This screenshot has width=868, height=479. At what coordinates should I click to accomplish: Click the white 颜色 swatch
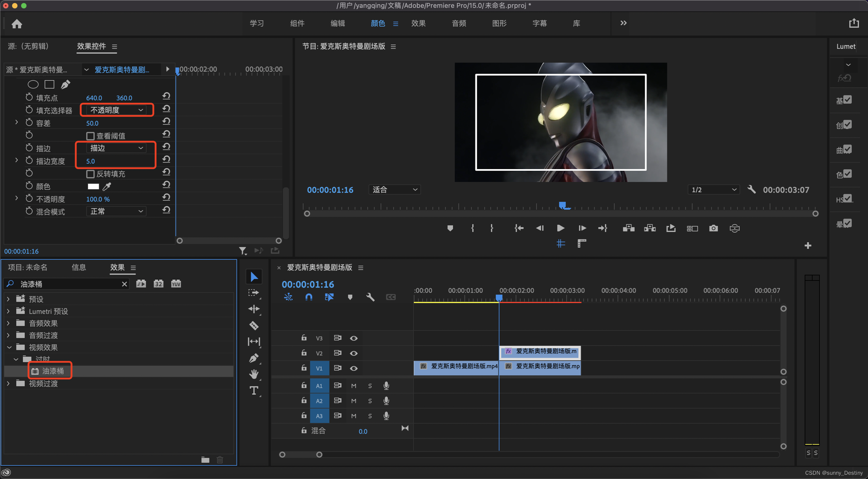click(93, 186)
